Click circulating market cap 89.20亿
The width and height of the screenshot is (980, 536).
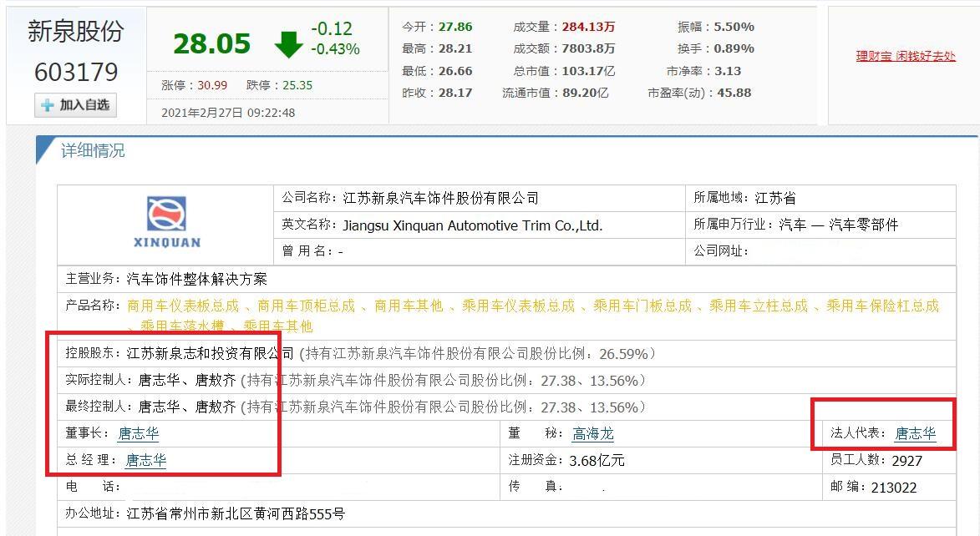(586, 93)
